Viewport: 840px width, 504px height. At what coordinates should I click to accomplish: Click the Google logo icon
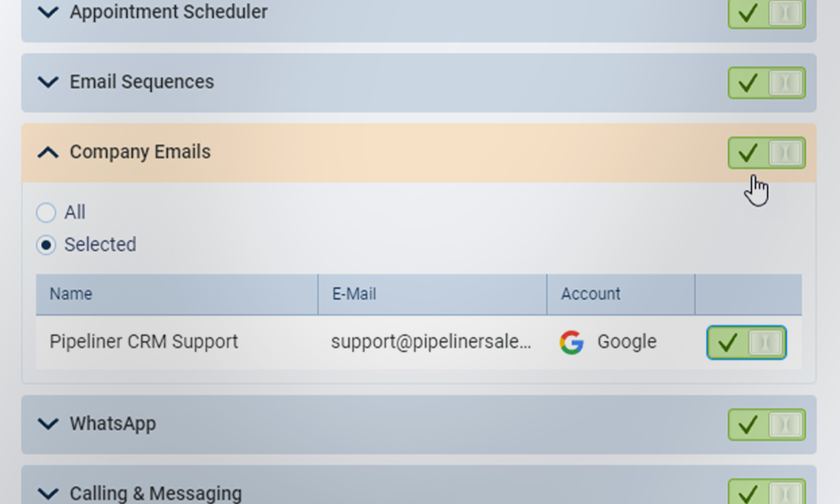point(571,343)
